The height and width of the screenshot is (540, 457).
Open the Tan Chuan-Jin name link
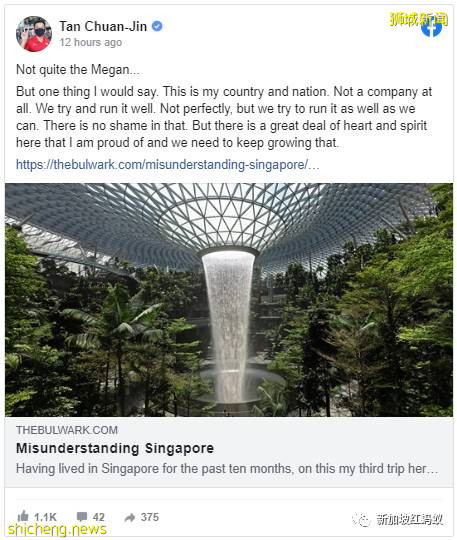pyautogui.click(x=103, y=26)
